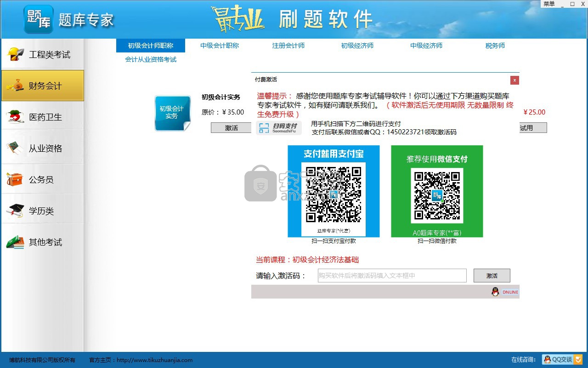This screenshot has width=588, height=368.
Task: Click 激活 button beside activation code field
Action: point(492,276)
